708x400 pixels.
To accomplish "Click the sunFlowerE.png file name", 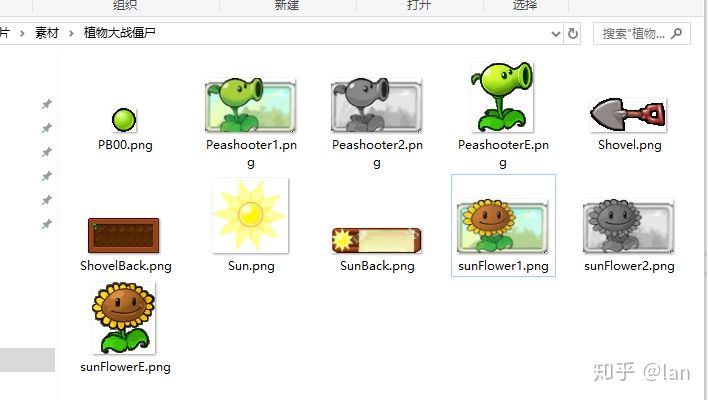I will click(125, 367).
